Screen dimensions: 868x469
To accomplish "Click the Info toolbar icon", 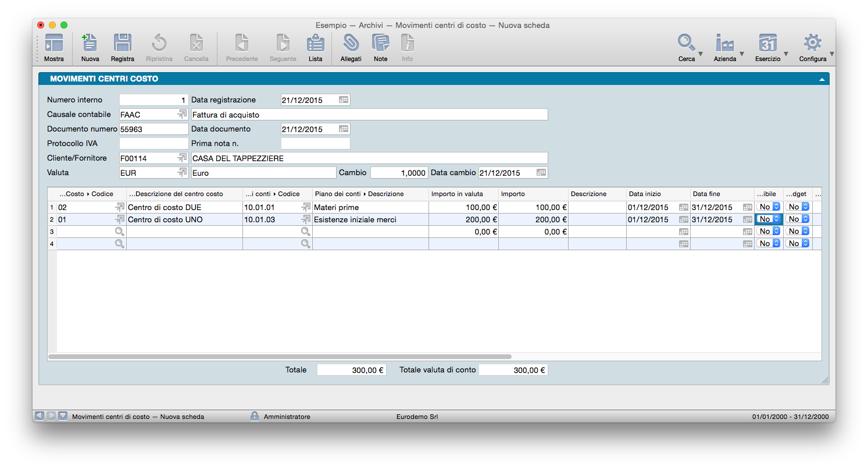I will point(408,44).
